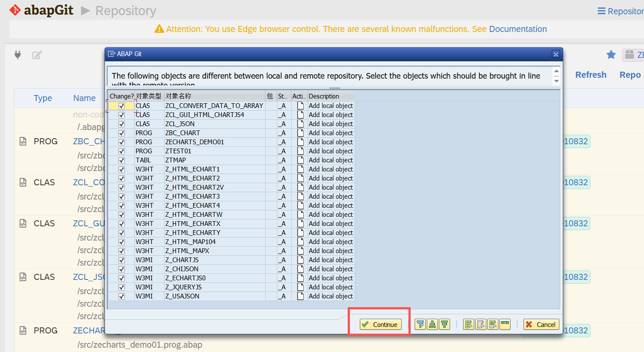Click the Refresh link
The image size is (644, 352).
pyautogui.click(x=591, y=75)
